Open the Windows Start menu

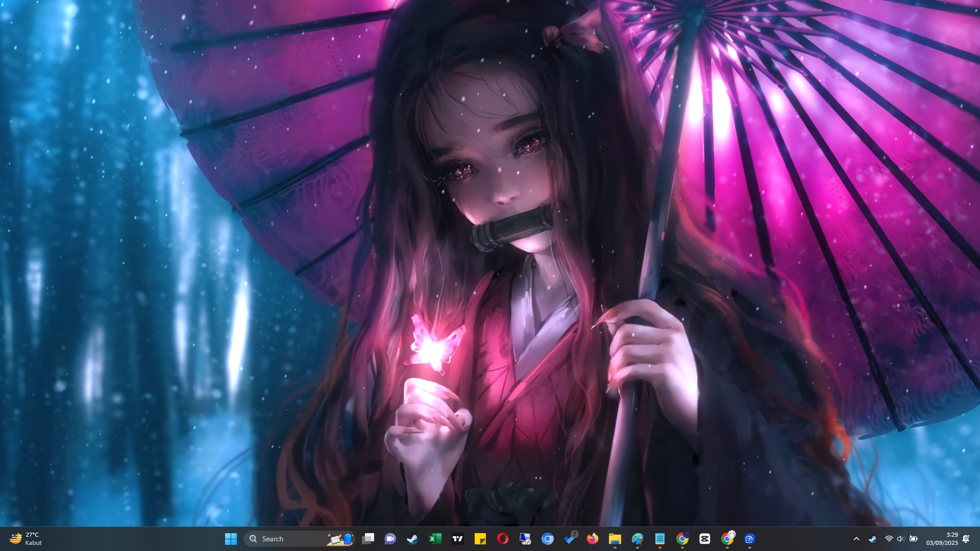click(231, 539)
